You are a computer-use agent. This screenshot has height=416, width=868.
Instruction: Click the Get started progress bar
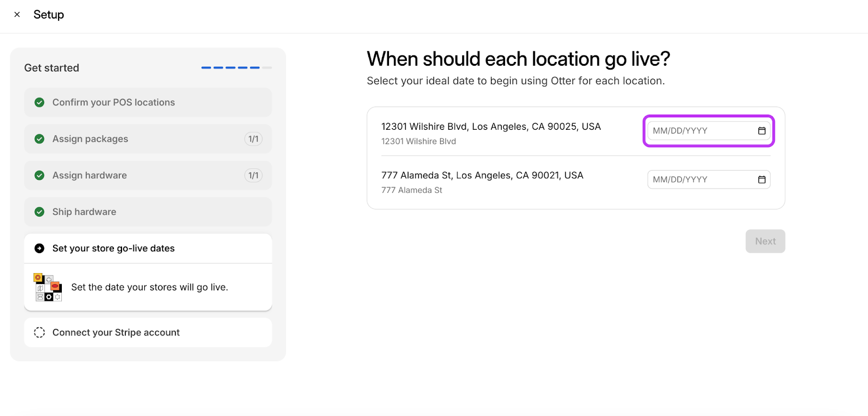[236, 68]
